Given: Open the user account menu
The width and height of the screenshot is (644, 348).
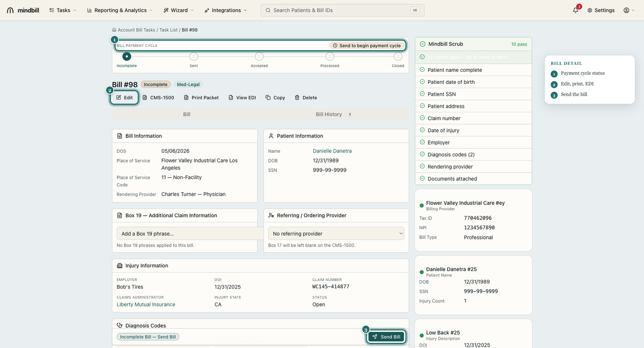Looking at the screenshot, I should point(629,10).
